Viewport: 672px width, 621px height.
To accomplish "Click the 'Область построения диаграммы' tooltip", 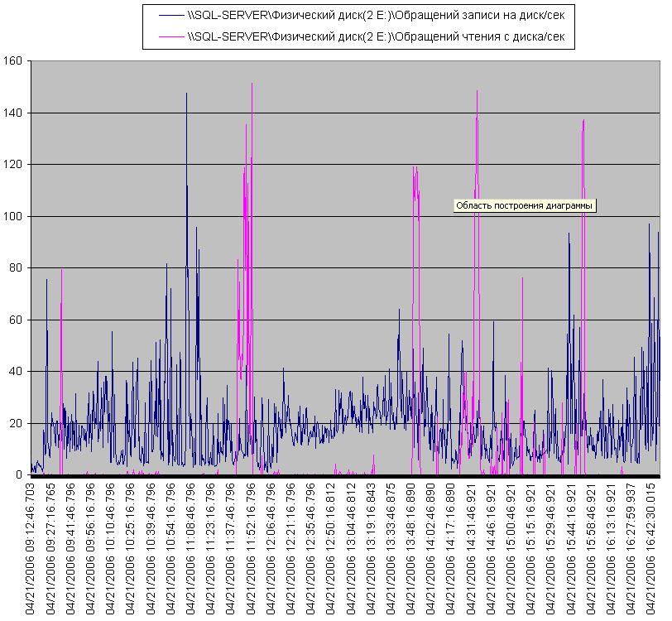I will pyautogui.click(x=525, y=205).
